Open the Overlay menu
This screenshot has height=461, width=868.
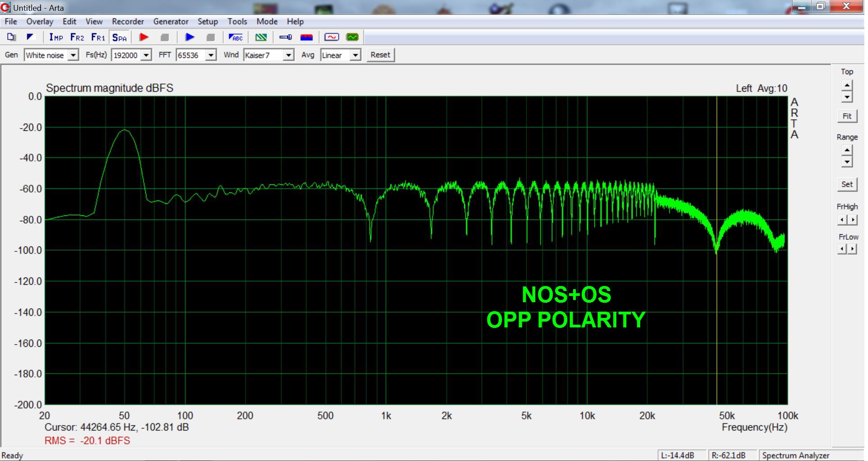pos(40,22)
